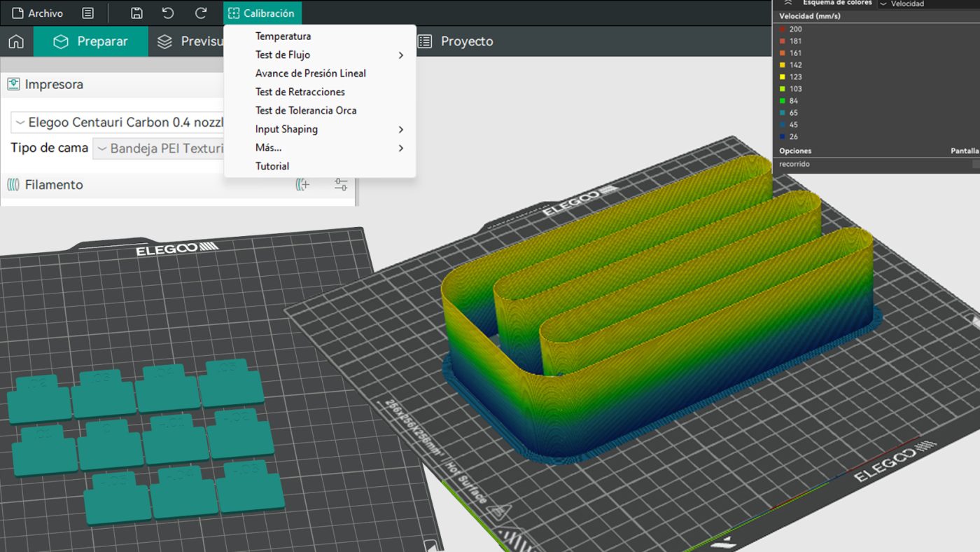Click the 65 mm/s teal swatch
980x552 pixels.
point(783,113)
